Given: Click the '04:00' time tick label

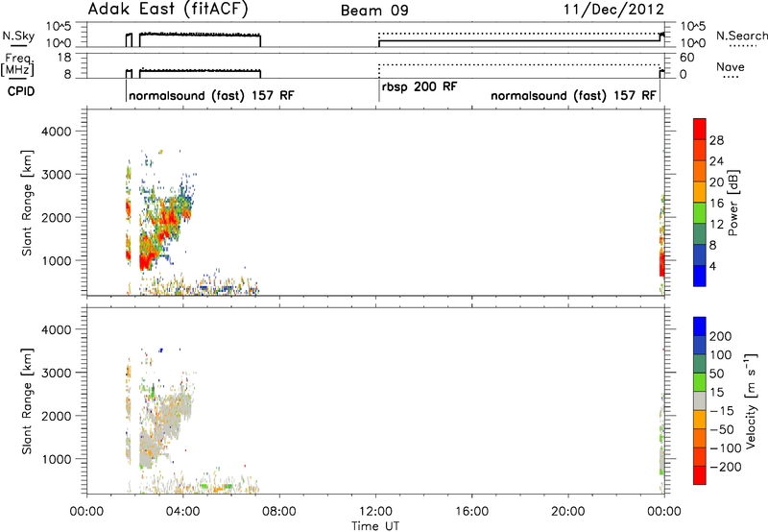Looking at the screenshot, I should 182,512.
